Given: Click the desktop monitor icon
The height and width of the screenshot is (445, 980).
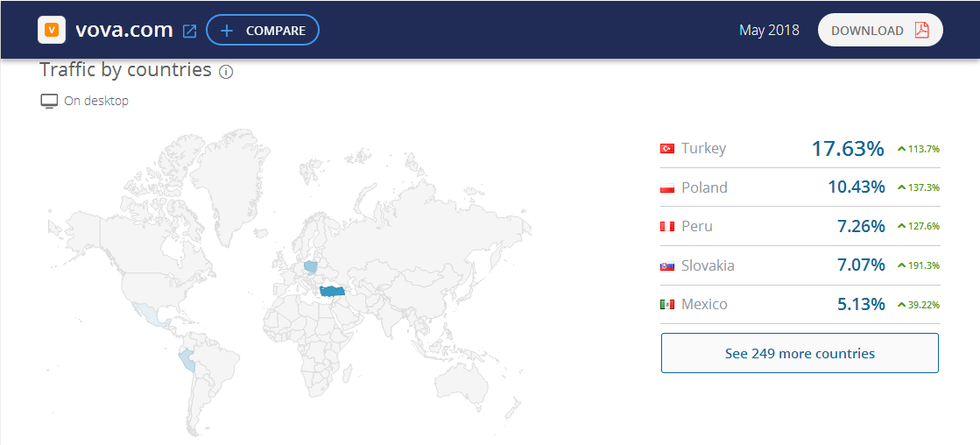Looking at the screenshot, I should coord(49,102).
